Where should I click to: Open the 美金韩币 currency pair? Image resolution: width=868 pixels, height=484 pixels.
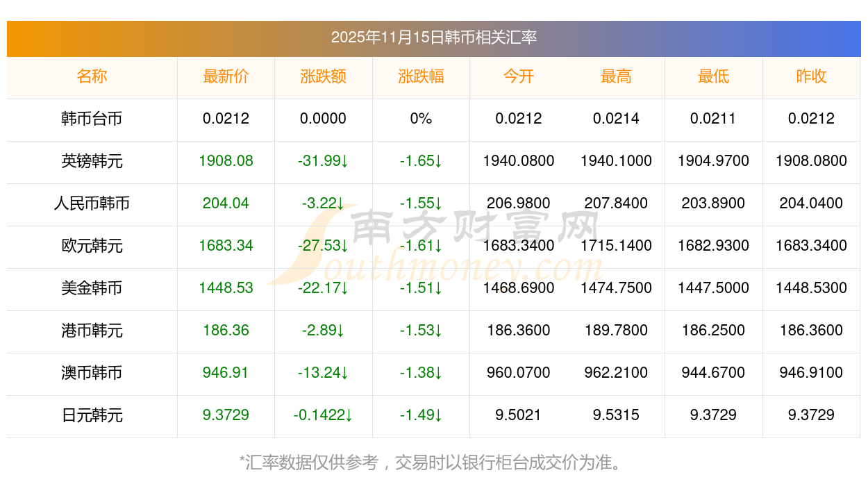click(x=92, y=288)
